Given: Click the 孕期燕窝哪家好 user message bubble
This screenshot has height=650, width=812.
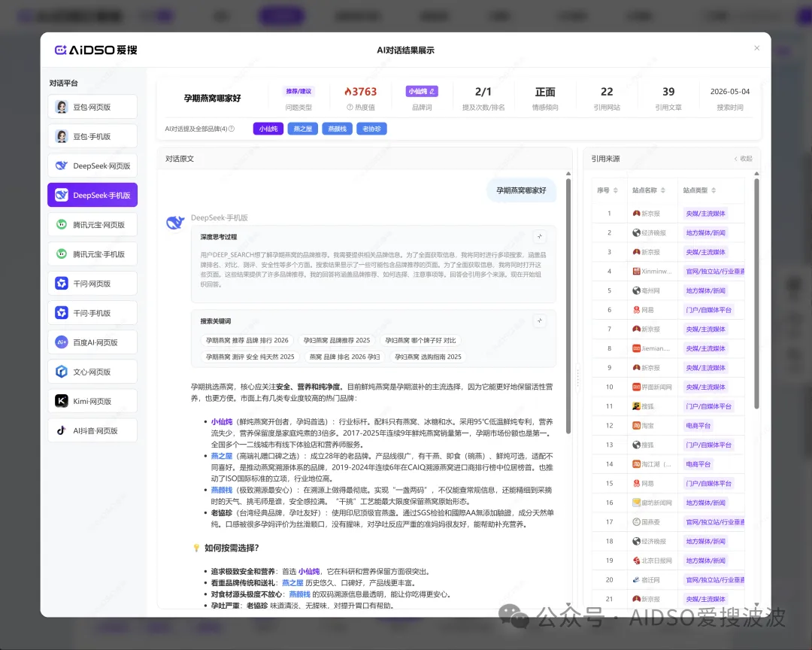Looking at the screenshot, I should pos(521,190).
